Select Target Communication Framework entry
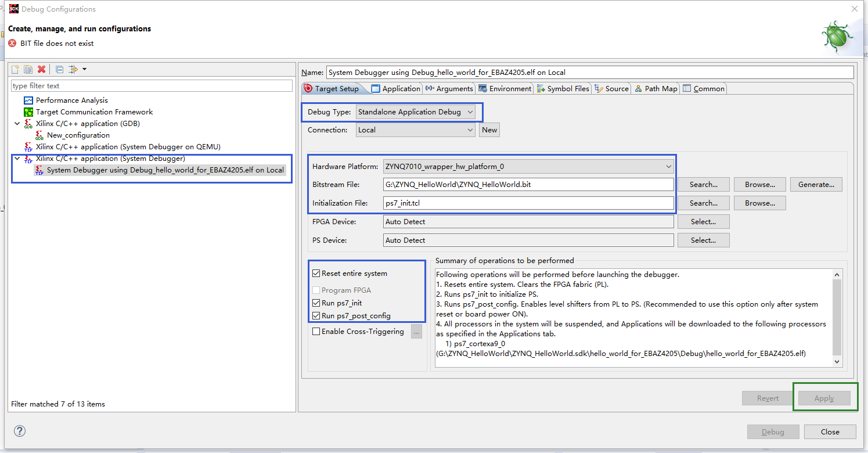868x453 pixels. click(x=95, y=112)
